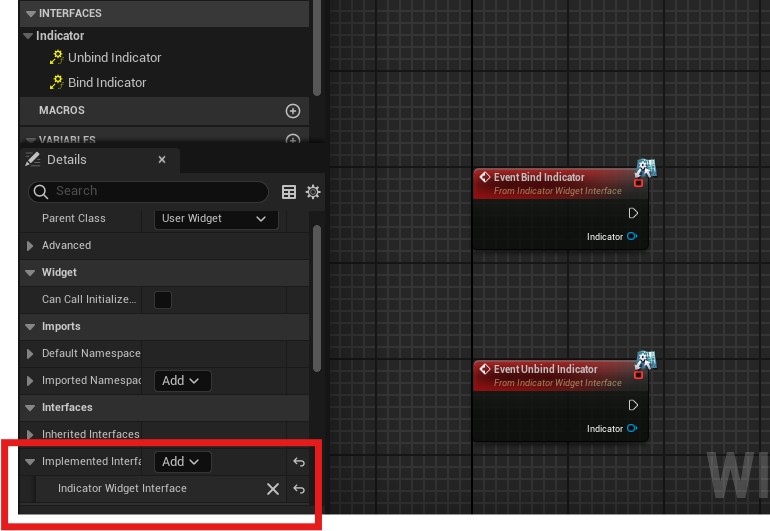Click Event Bind Indicator node diamond icon

(485, 177)
